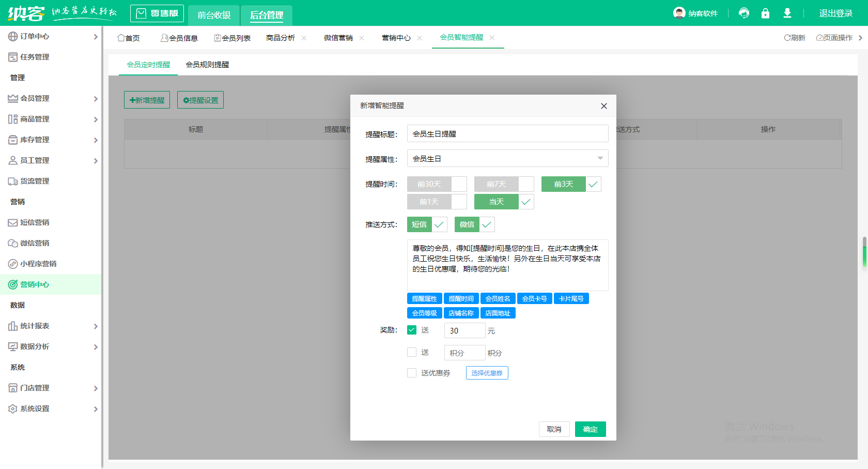Close the 商品分析 tab via its X

(x=304, y=38)
